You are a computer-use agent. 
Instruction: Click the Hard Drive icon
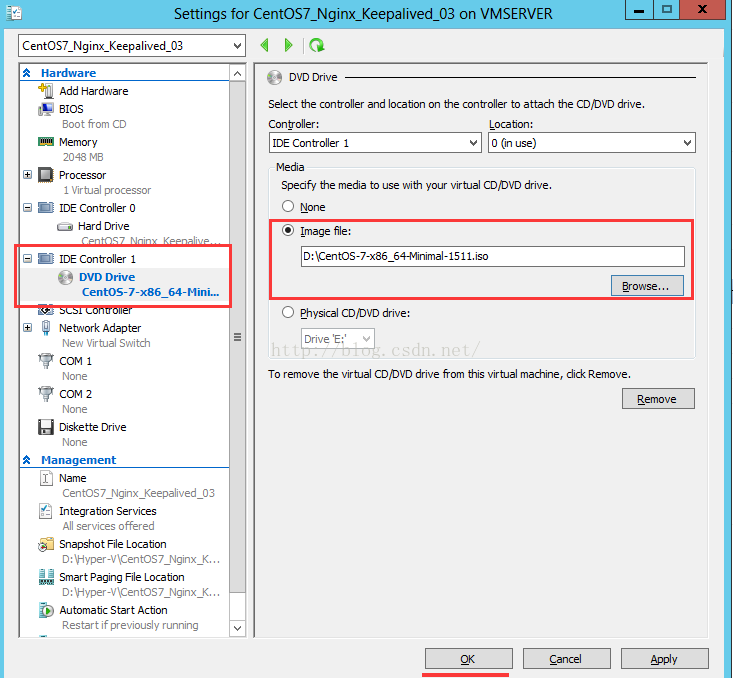point(65,226)
